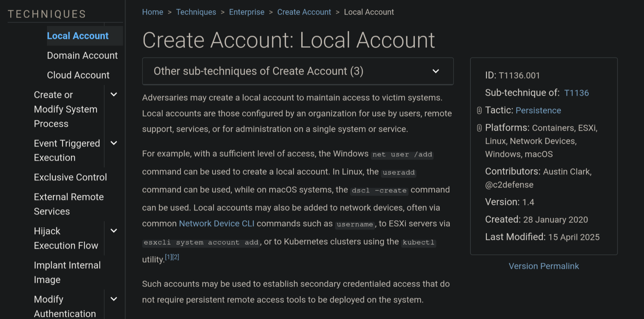
Task: Click the 'dscl -create' code snippet
Action: click(x=379, y=190)
